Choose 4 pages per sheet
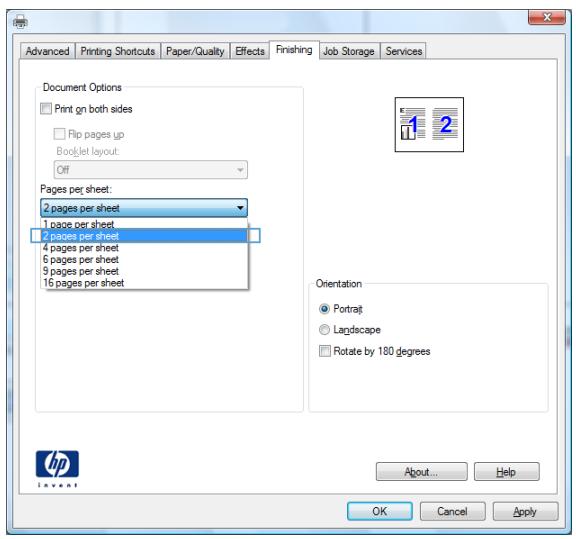Viewport: 576px width, 539px height. [144, 248]
